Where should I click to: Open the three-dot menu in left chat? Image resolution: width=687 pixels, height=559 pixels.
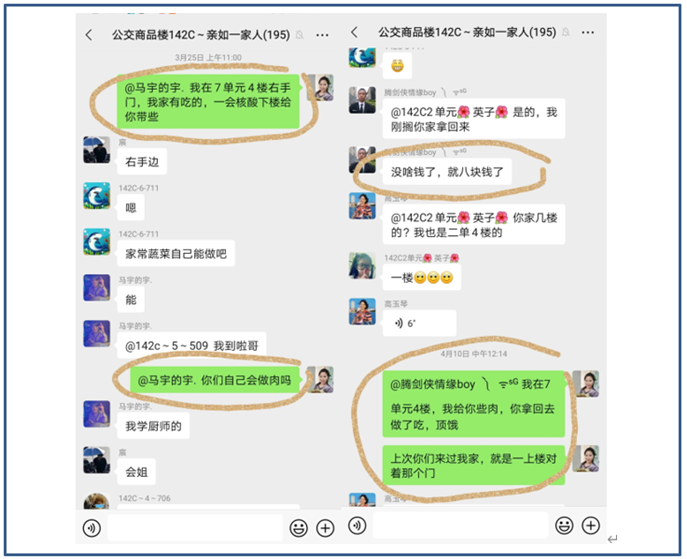[322, 35]
